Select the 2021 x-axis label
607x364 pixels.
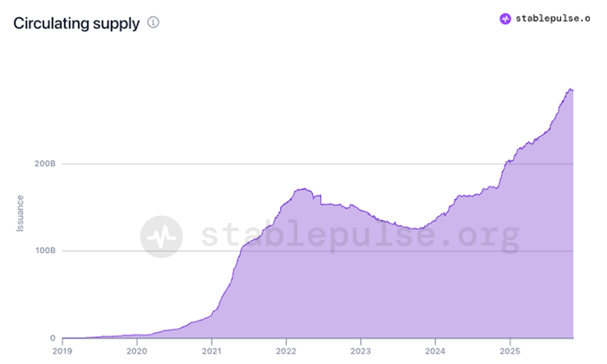pos(212,352)
